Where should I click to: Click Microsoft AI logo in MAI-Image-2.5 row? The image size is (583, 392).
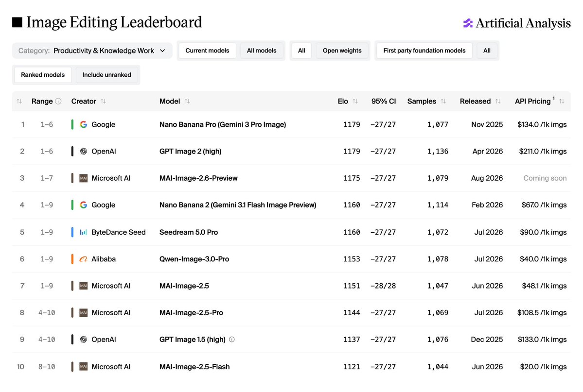[83, 286]
